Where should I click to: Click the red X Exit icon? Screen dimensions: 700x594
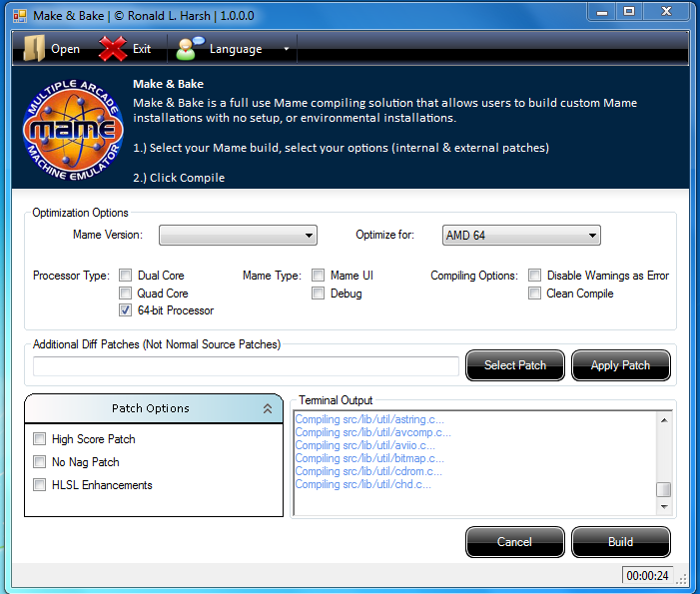tap(113, 48)
